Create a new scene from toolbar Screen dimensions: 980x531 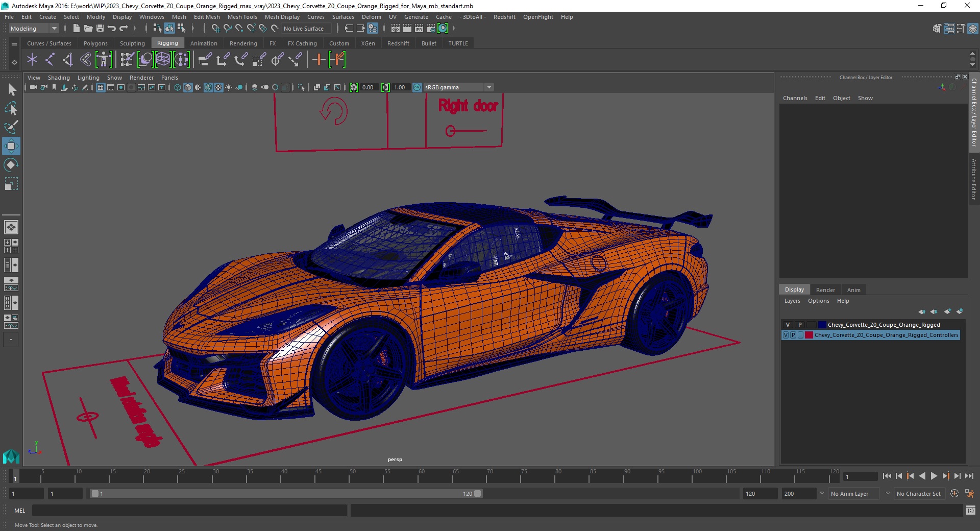(x=76, y=29)
